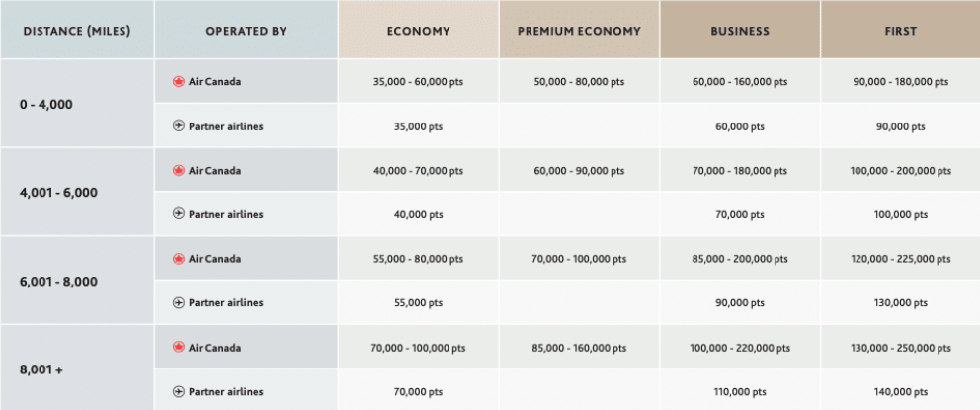Viewport: 980px width, 410px height.
Task: Select the Premium Economy column header
Action: tap(579, 31)
